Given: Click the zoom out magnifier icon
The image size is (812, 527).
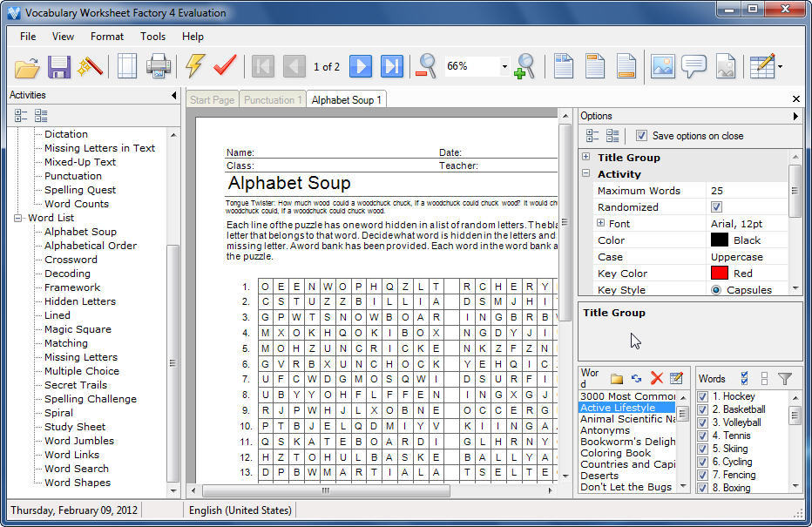Looking at the screenshot, I should [x=426, y=66].
